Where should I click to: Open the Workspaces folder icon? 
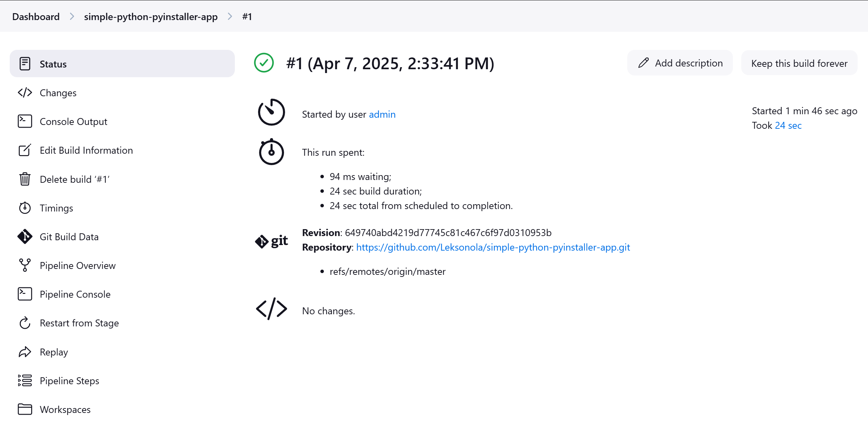[25, 409]
